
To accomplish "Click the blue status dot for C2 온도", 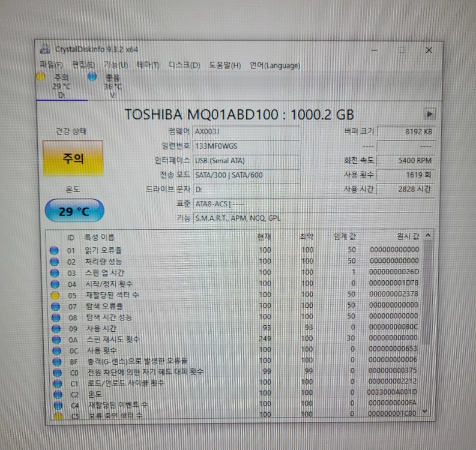I will coord(58,394).
